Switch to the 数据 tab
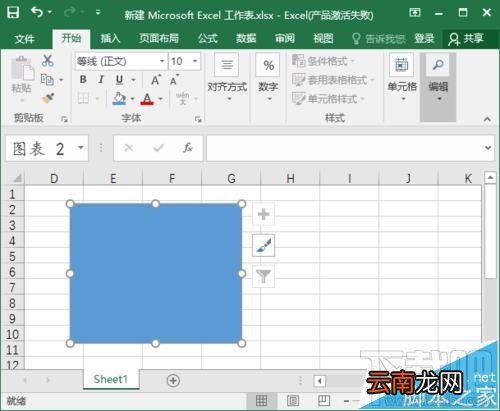 tap(246, 38)
